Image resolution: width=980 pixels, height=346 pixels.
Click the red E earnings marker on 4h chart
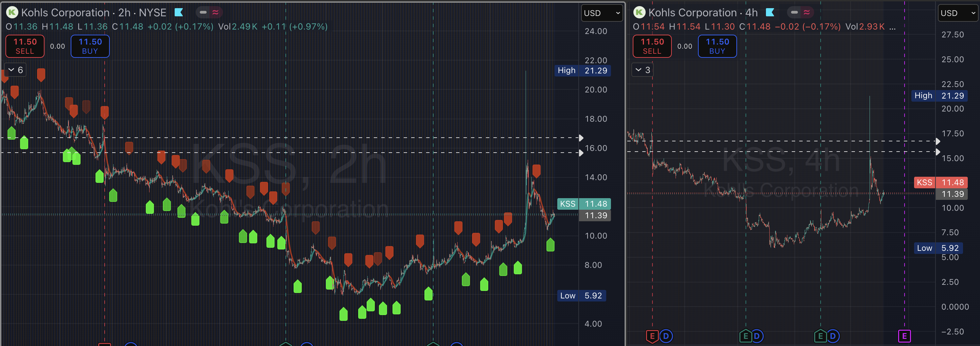click(652, 336)
